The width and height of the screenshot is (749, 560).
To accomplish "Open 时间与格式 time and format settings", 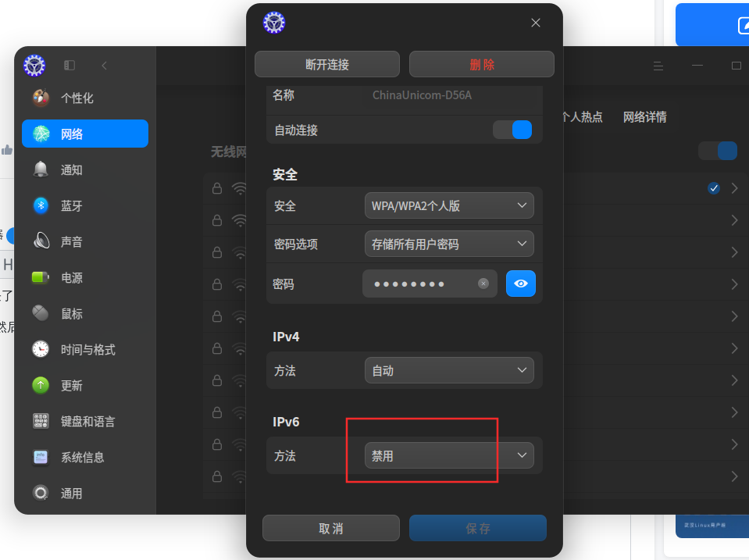I will point(85,349).
